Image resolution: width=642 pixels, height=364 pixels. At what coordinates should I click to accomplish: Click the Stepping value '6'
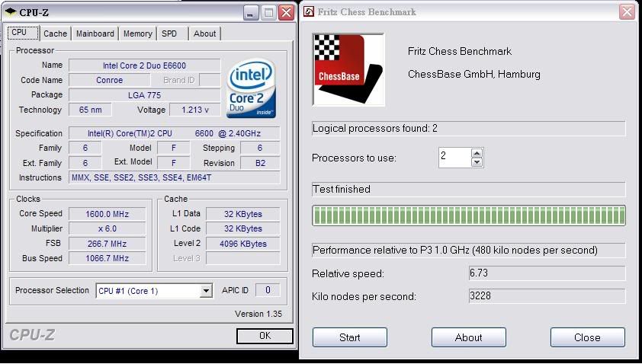(261, 148)
